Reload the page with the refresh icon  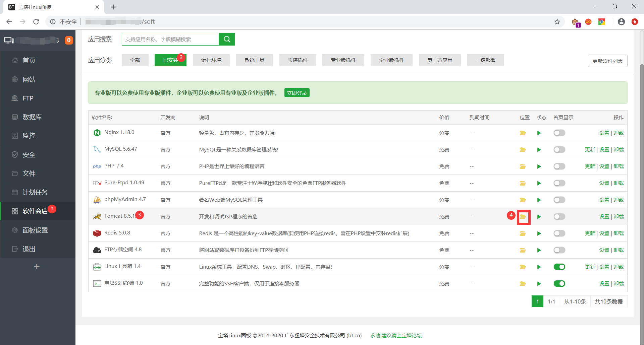point(36,22)
